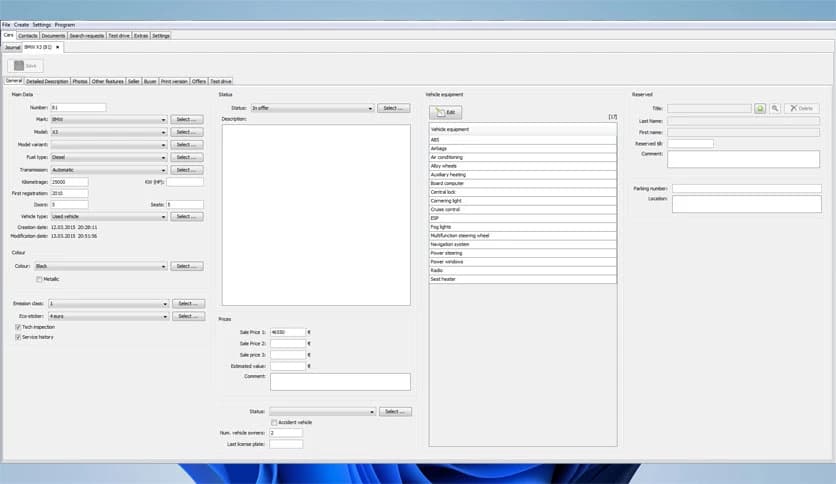This screenshot has width=836, height=484.
Task: Expand the In offer Status dropdown
Action: pos(370,107)
